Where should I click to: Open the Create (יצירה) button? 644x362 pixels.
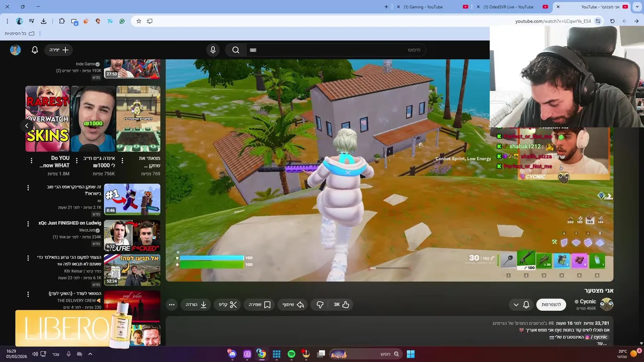[59, 50]
